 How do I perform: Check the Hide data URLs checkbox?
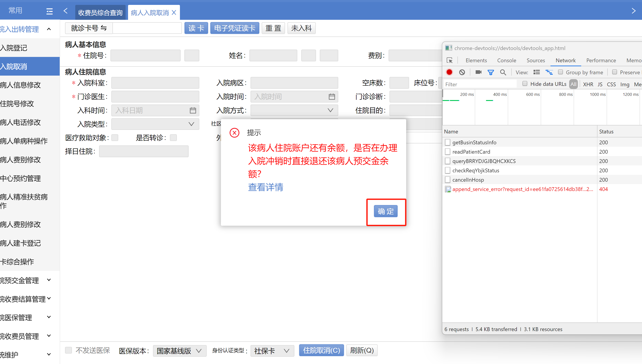525,84
